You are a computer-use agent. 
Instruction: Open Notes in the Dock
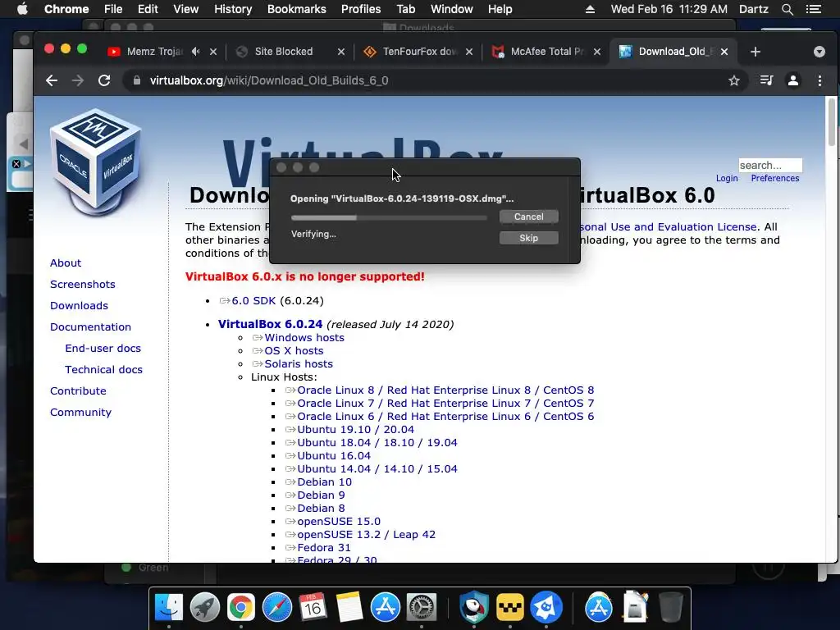[349, 608]
